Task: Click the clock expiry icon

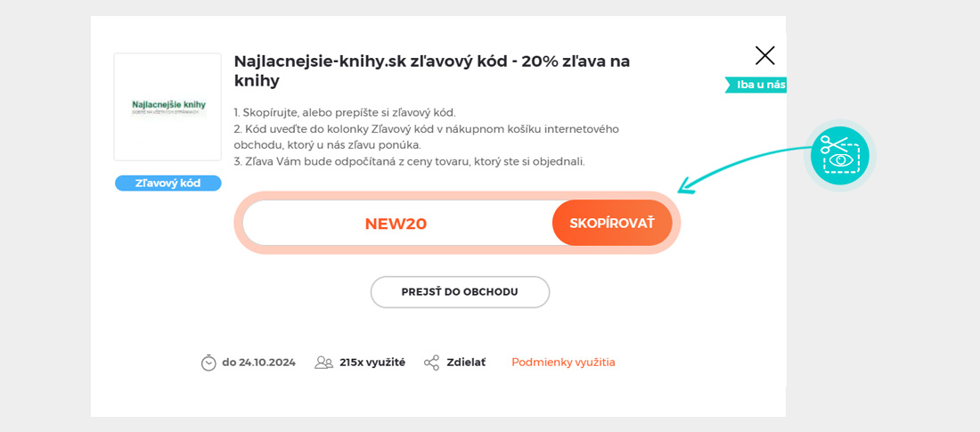Action: pyautogui.click(x=208, y=363)
